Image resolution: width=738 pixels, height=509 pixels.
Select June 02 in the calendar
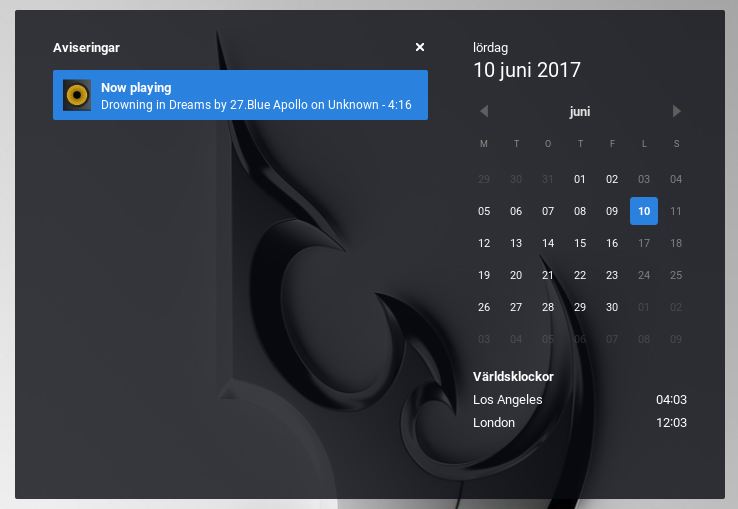coord(612,179)
